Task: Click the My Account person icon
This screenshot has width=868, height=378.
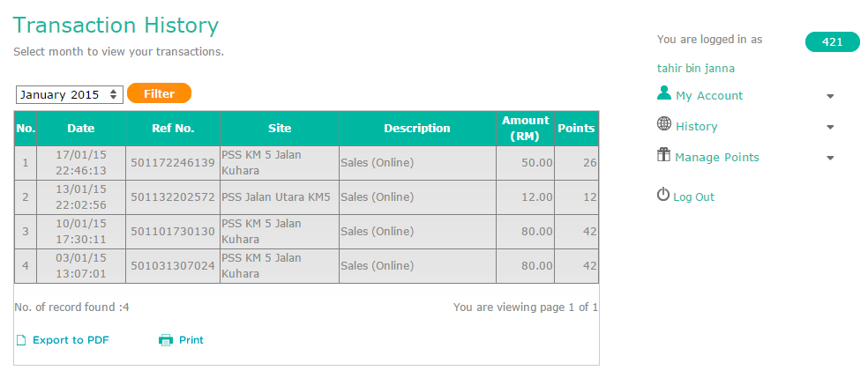Action: tap(663, 93)
